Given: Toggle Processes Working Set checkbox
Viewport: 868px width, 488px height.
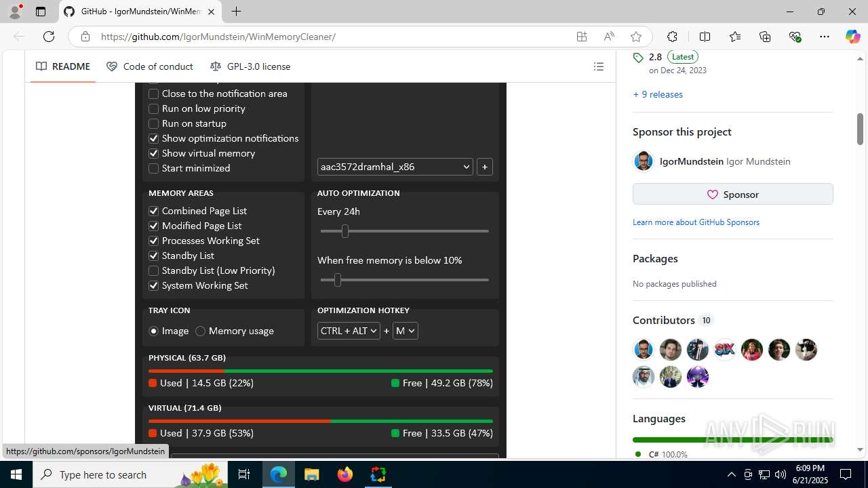Looking at the screenshot, I should pos(154,241).
